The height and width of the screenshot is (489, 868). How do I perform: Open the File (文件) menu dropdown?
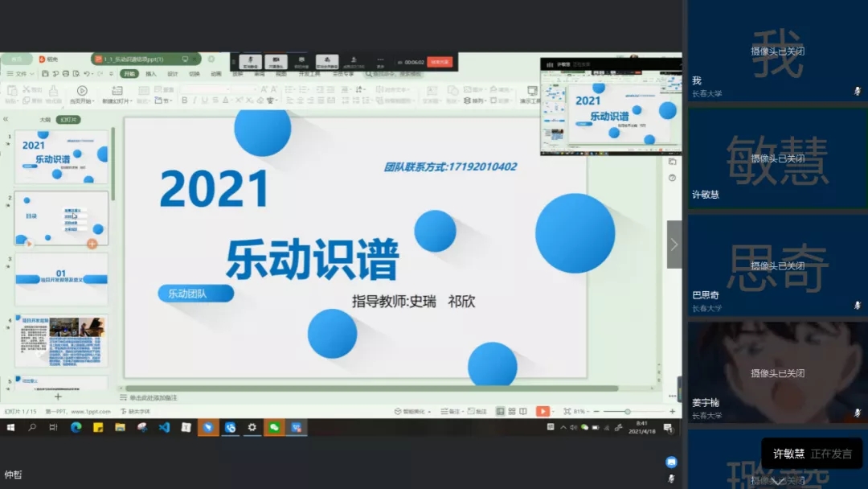(20, 74)
